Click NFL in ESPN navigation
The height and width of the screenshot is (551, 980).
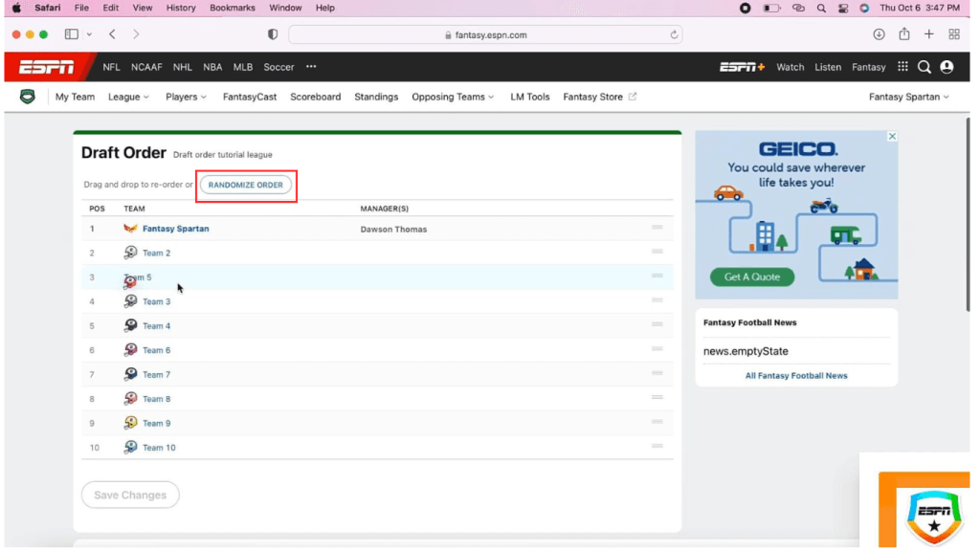tap(111, 67)
